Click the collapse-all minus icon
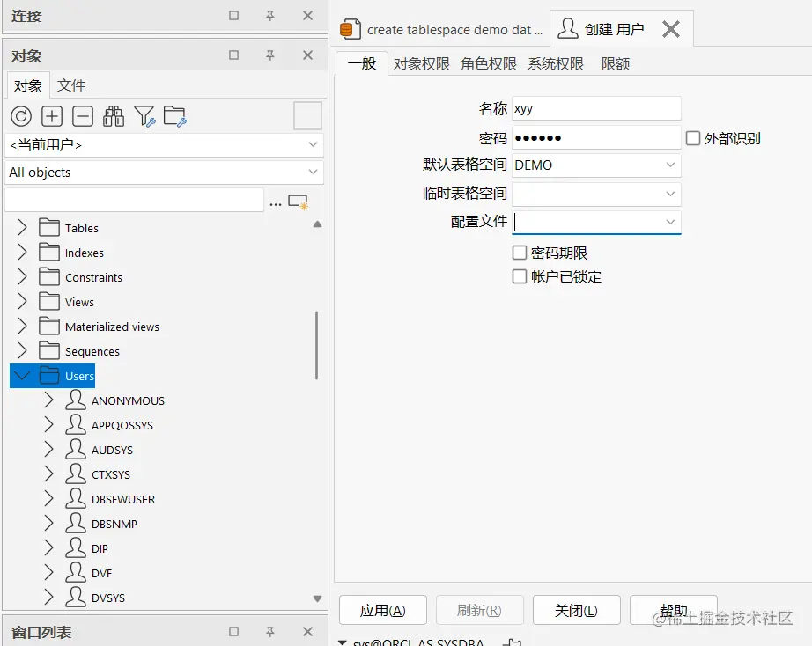Image resolution: width=812 pixels, height=646 pixels. 83,116
